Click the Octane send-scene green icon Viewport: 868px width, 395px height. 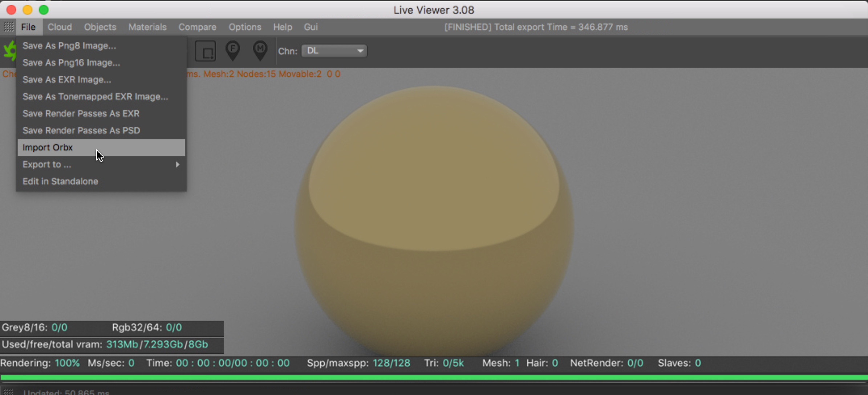(x=9, y=51)
